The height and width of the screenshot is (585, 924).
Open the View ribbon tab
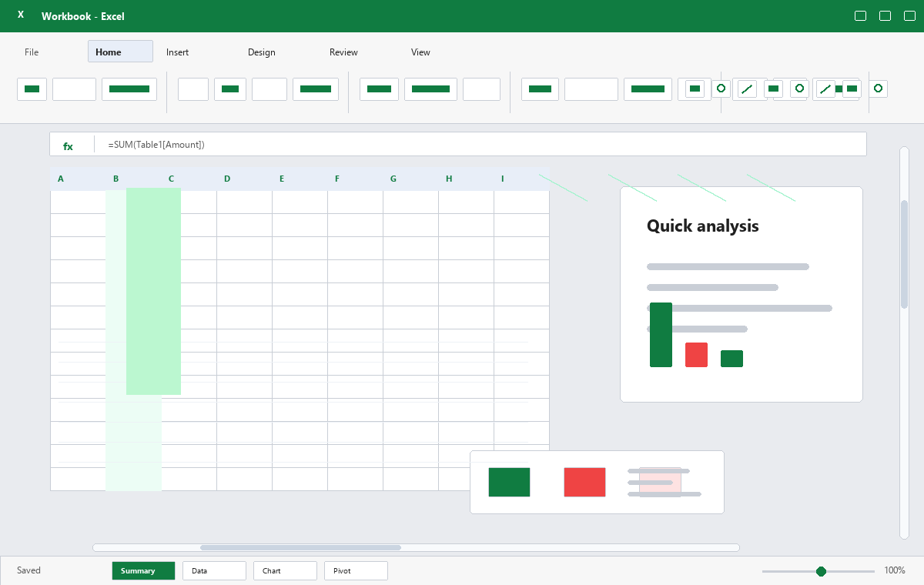point(420,52)
